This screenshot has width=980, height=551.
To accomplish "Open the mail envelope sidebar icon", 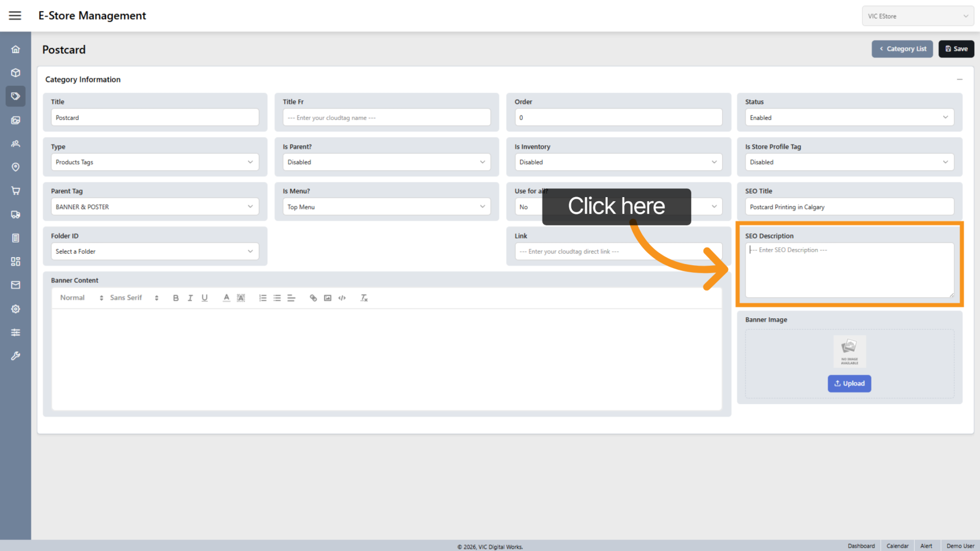I will (16, 285).
